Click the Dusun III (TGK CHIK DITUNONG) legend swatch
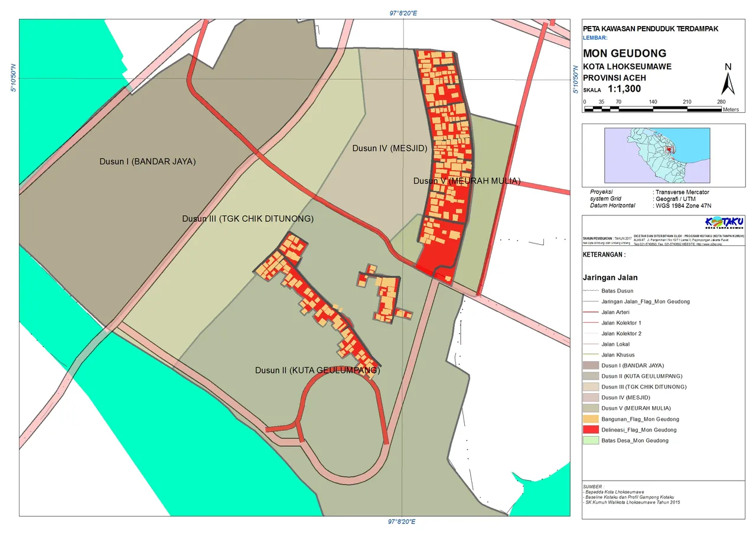The height and width of the screenshot is (535, 756). point(591,387)
